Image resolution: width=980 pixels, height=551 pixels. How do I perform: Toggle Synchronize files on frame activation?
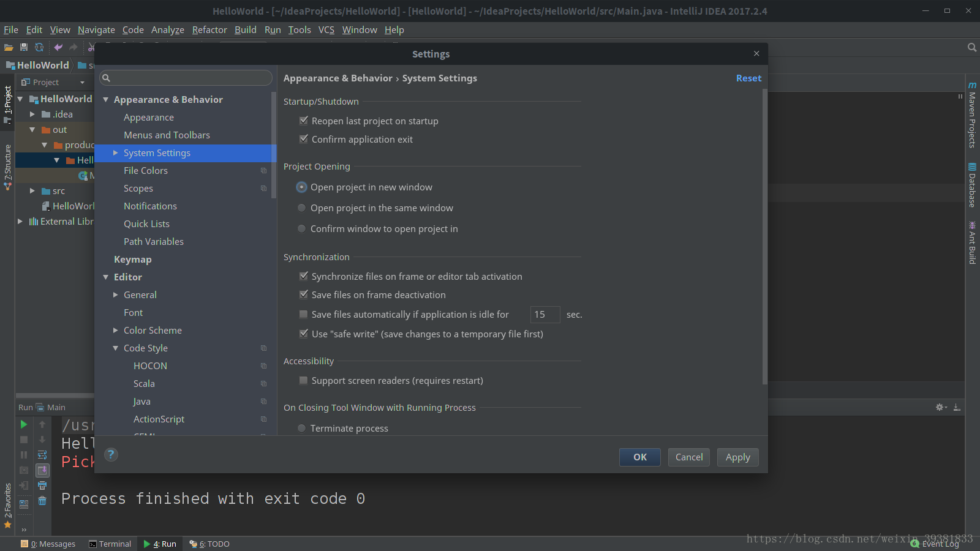pos(304,276)
